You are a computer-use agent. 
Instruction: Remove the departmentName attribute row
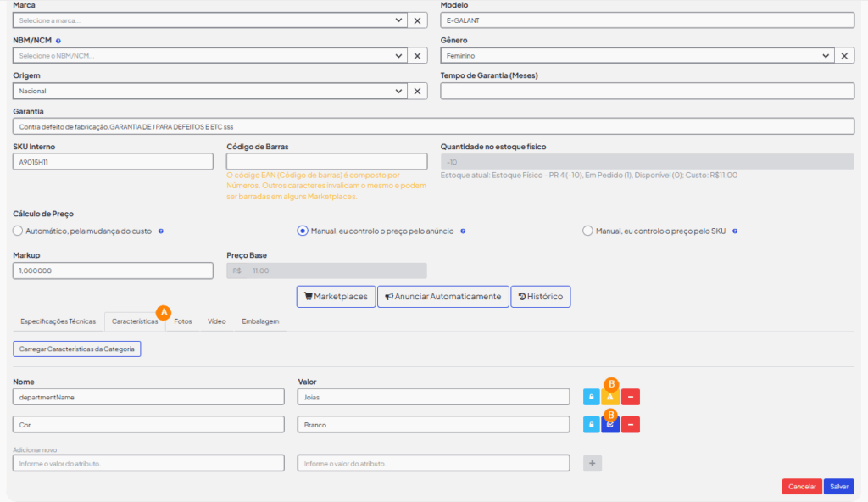tap(630, 397)
